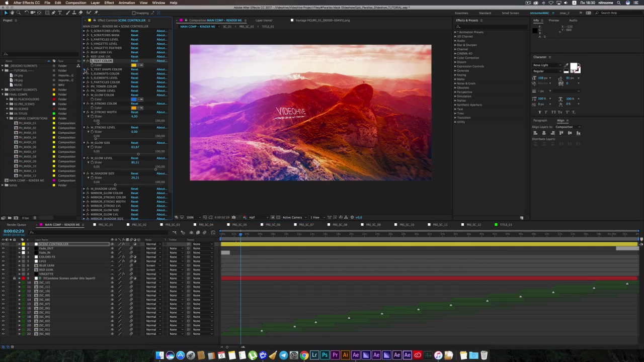Expand the Blur & Sharpen effects category
The image size is (644, 362).
(x=455, y=45)
